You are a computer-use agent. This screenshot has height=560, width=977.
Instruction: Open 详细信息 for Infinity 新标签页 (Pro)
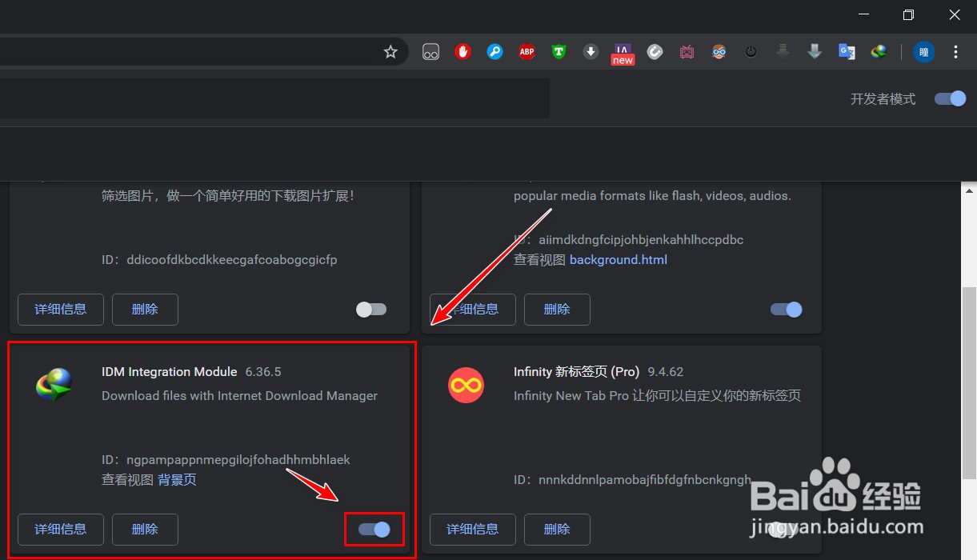473,529
